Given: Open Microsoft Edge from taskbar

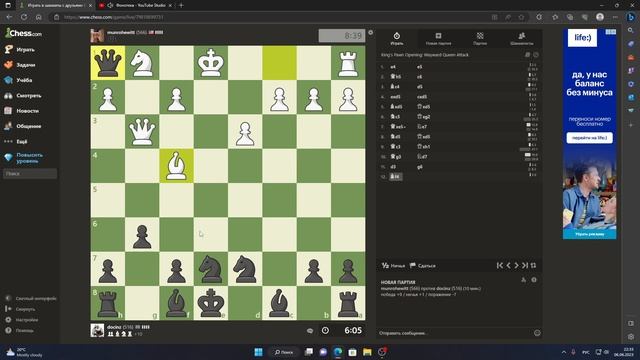Looking at the screenshot, I should (x=338, y=352).
